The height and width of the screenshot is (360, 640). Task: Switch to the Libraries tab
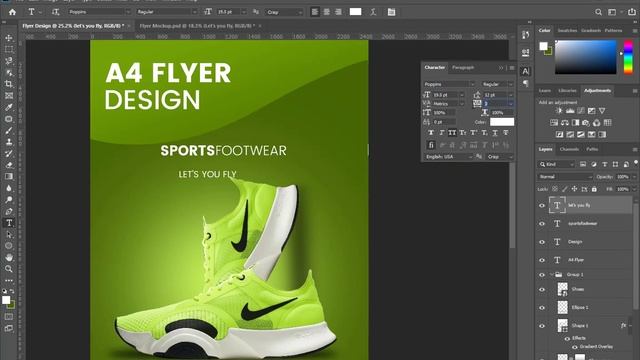point(567,91)
